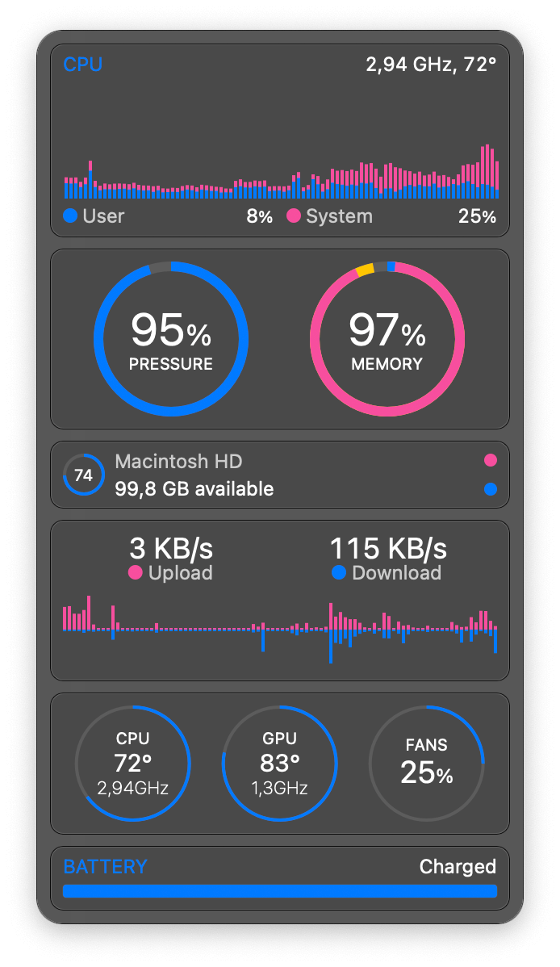
Task: Open the CPU temperature gauge
Action: 133,762
